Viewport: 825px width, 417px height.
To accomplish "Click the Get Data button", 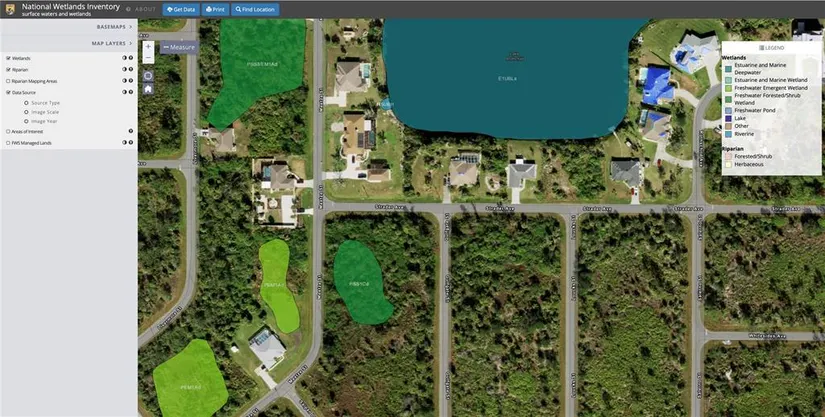I will click(x=181, y=9).
